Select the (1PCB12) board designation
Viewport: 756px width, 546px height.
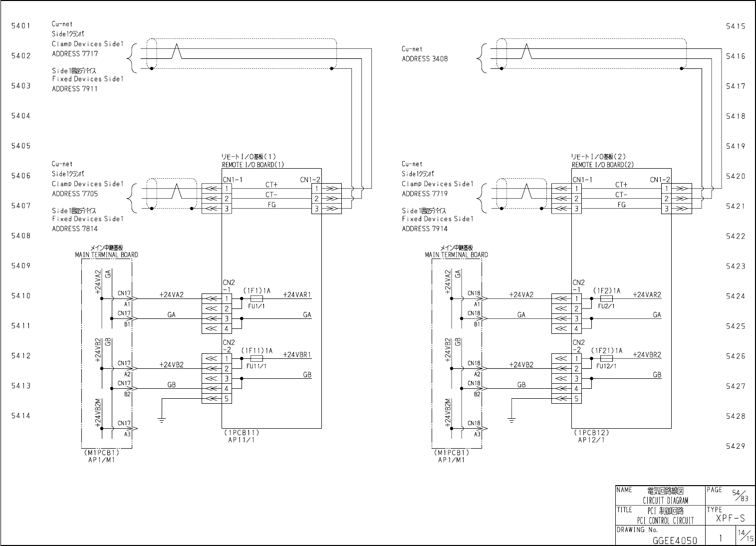click(591, 433)
